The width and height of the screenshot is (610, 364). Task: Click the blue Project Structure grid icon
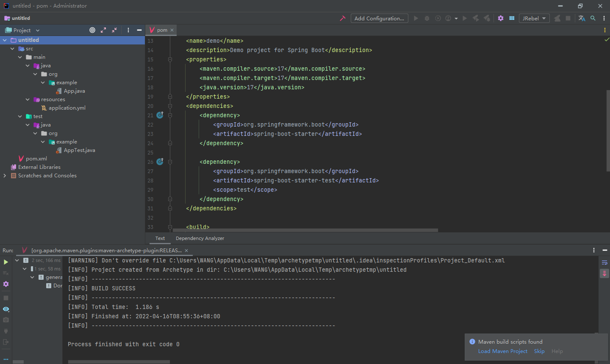pyautogui.click(x=512, y=18)
